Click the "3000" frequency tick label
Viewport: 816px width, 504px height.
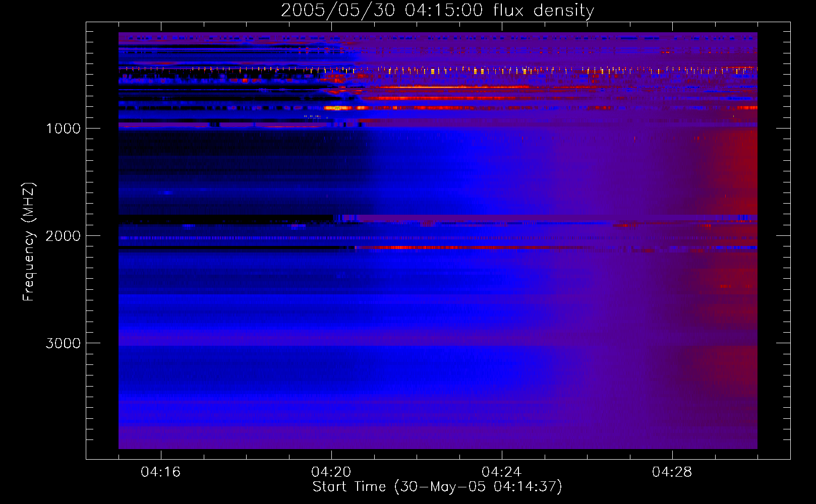click(x=63, y=343)
